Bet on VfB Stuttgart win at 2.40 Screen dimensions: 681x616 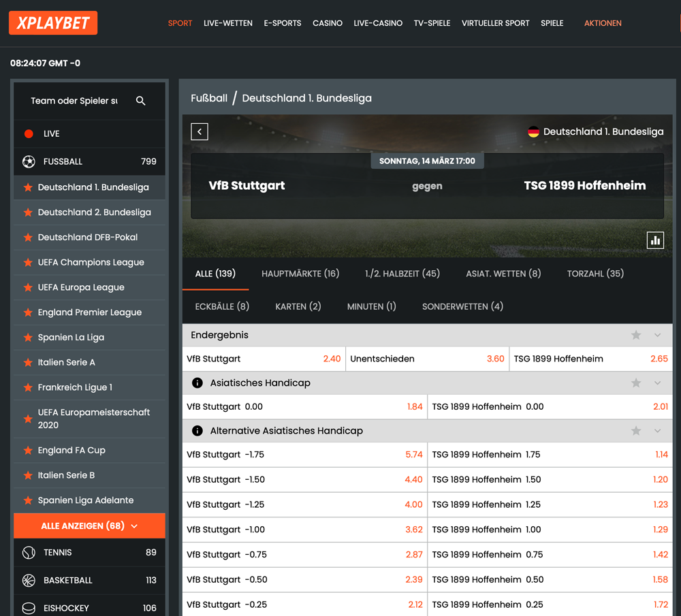(264, 359)
